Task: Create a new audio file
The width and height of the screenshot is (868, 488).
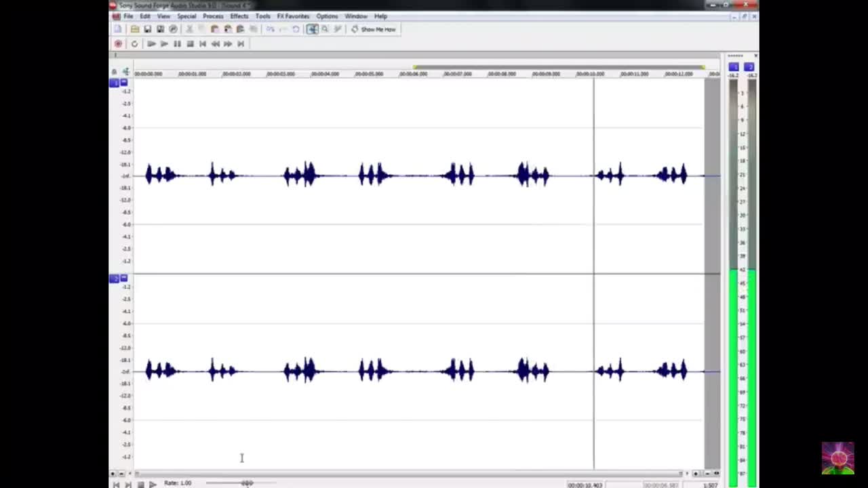Action: point(118,29)
